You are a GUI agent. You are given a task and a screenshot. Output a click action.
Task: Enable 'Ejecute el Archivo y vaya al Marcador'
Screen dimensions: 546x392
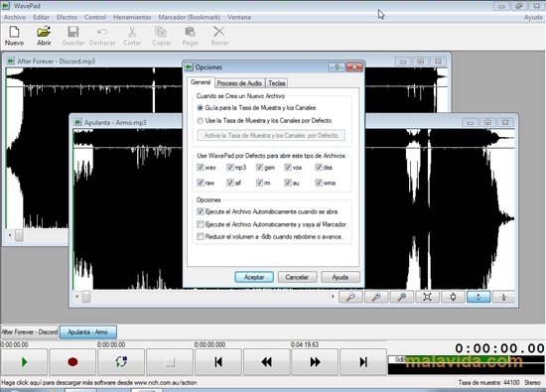tap(201, 224)
